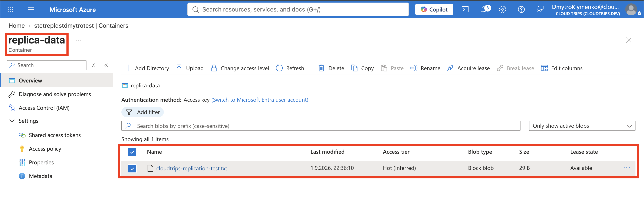Click the Paste toolbar item
This screenshot has width=644, height=214.
[392, 68]
